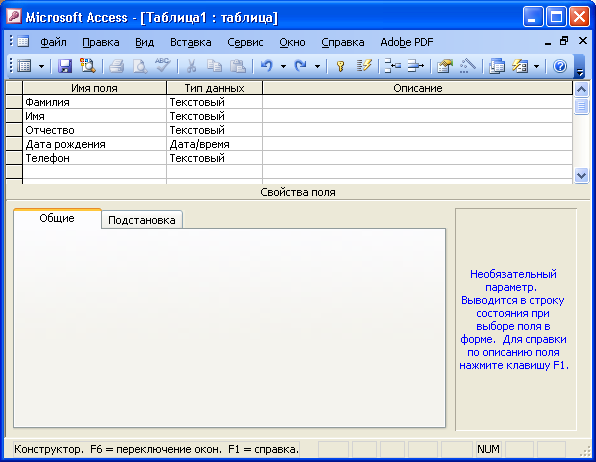Click the Microsoft Access title bar icon

pos(14,17)
